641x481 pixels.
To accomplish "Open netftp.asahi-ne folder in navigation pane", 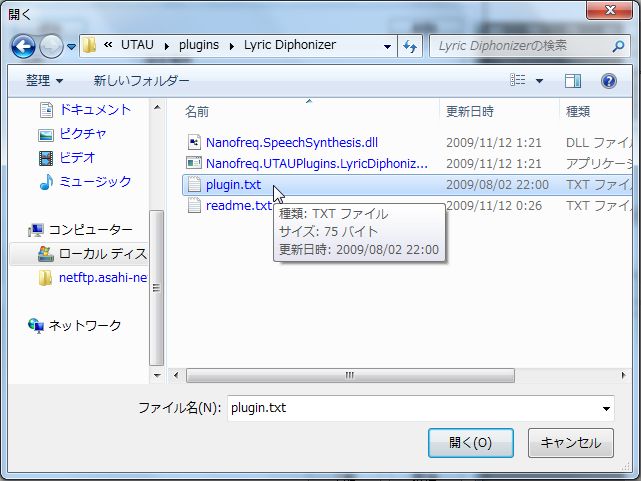I will coord(103,277).
